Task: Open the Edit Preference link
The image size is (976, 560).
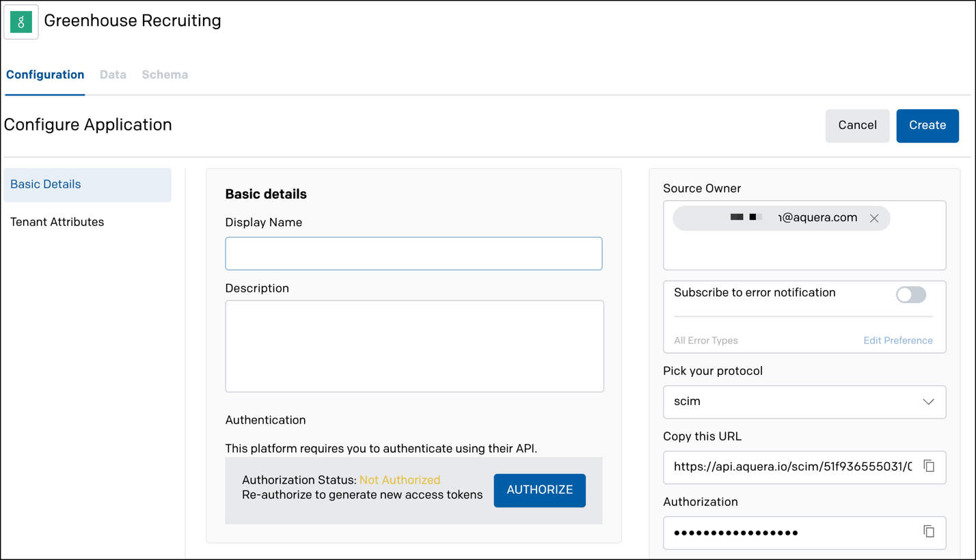Action: (898, 340)
